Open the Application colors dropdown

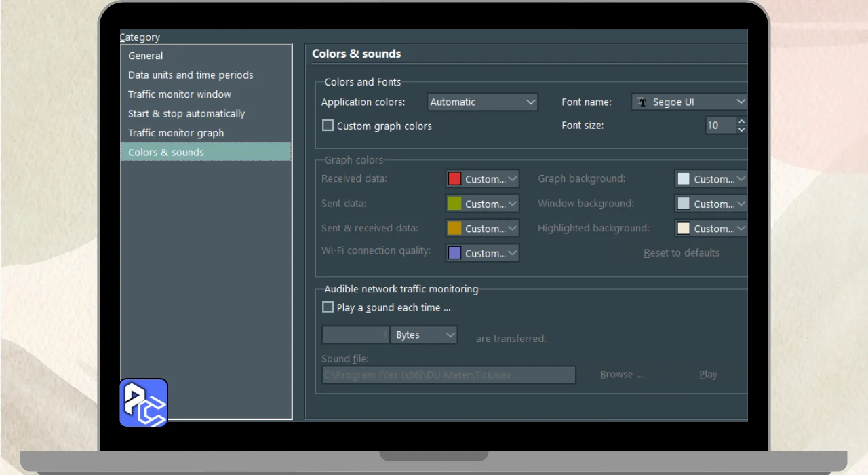coord(483,102)
